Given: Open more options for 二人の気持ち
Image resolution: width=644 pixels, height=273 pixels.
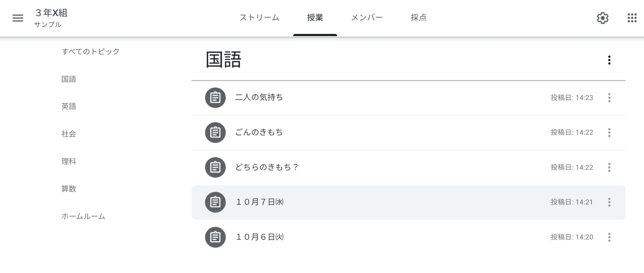Looking at the screenshot, I should pyautogui.click(x=609, y=98).
